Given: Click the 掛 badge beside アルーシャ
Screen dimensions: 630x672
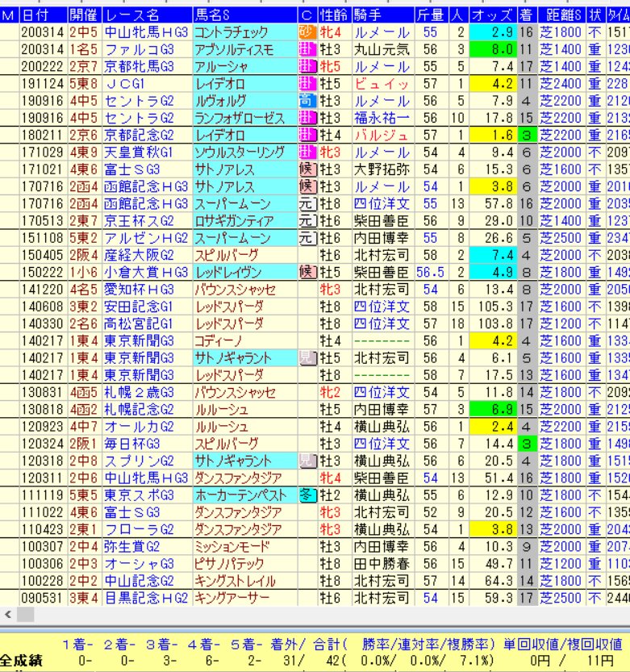Looking at the screenshot, I should 307,66.
